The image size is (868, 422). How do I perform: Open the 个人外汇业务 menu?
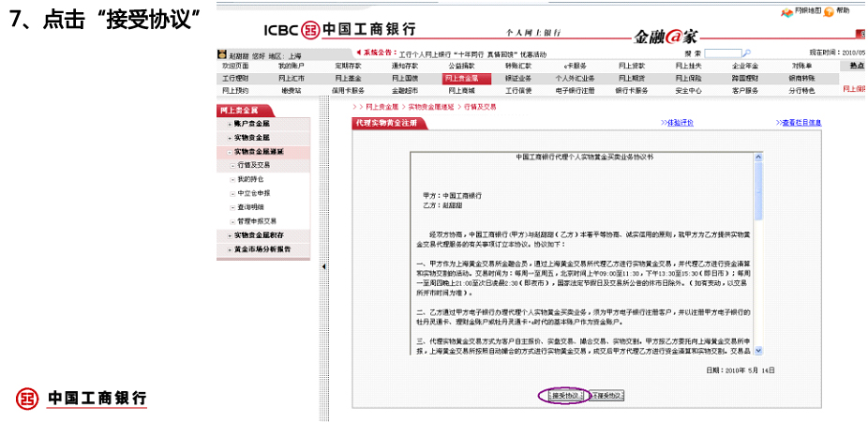(x=576, y=78)
